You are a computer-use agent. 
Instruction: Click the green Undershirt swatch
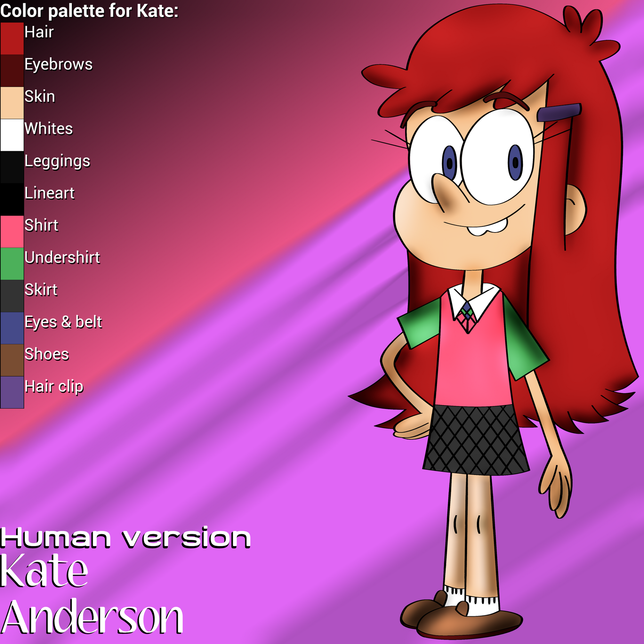pyautogui.click(x=12, y=264)
